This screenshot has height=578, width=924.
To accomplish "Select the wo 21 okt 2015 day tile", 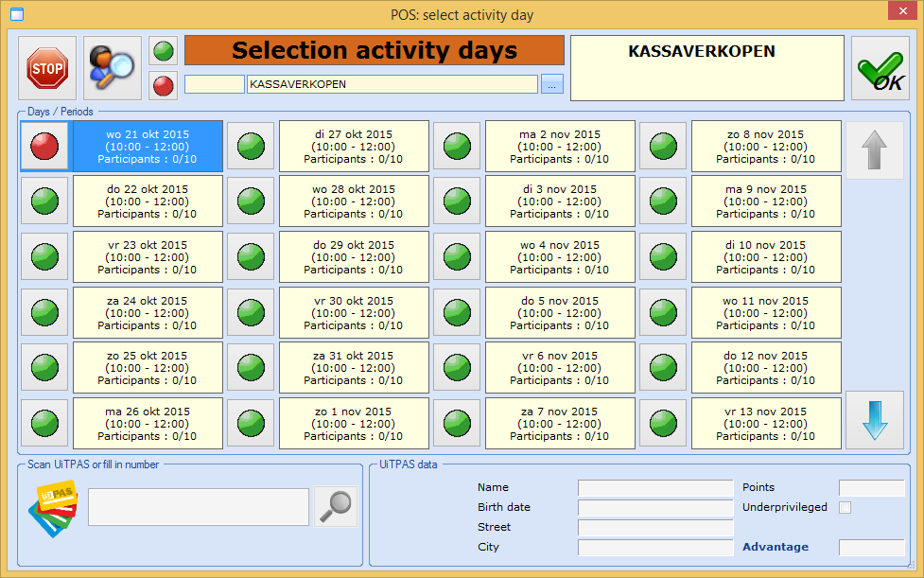I will click(x=148, y=146).
